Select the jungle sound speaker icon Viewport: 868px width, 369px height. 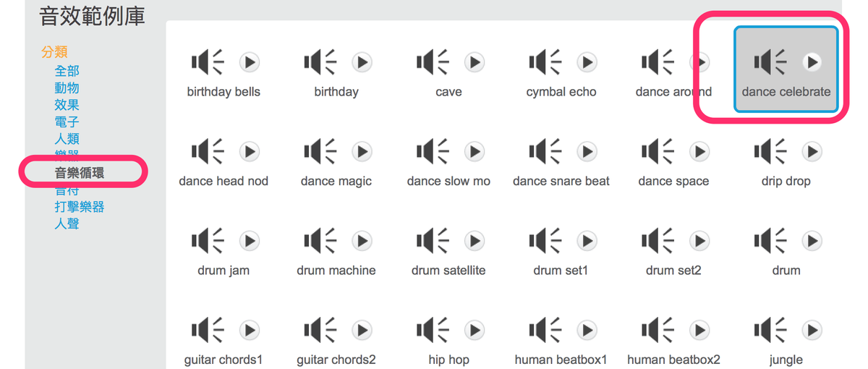pyautogui.click(x=770, y=331)
